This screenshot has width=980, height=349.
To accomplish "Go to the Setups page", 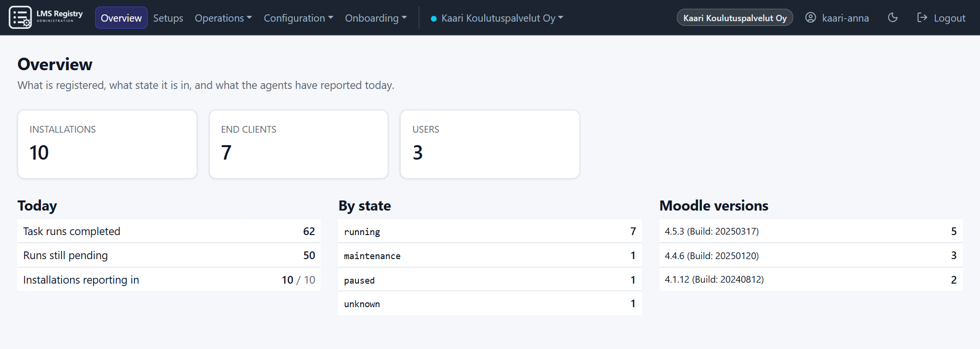I will (168, 18).
